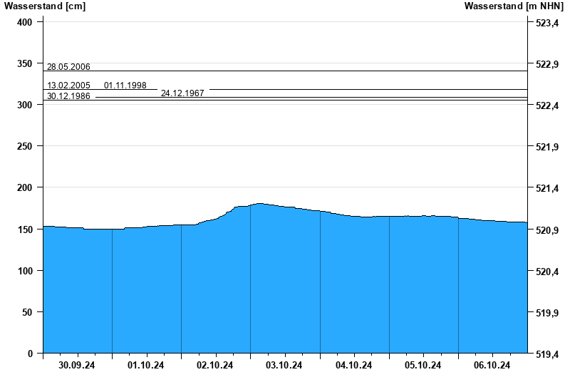Click the 04.10.24 date label
570x392 pixels.
pyautogui.click(x=354, y=366)
